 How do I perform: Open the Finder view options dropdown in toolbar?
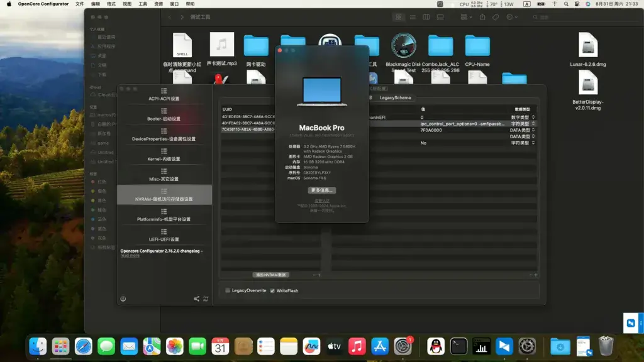466,17
